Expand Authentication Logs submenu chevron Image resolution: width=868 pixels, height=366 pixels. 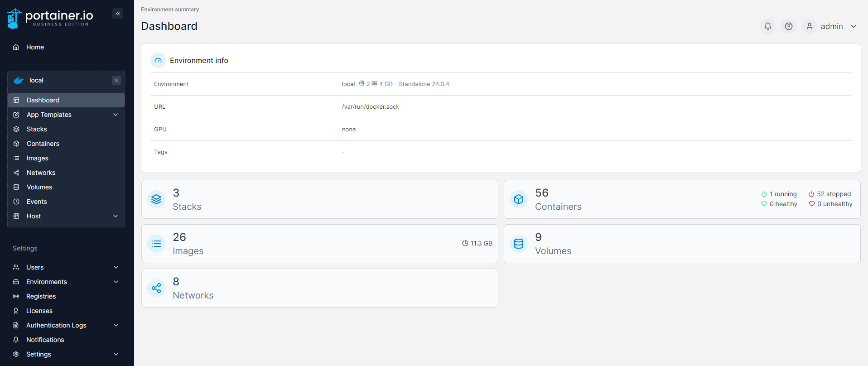[116, 325]
